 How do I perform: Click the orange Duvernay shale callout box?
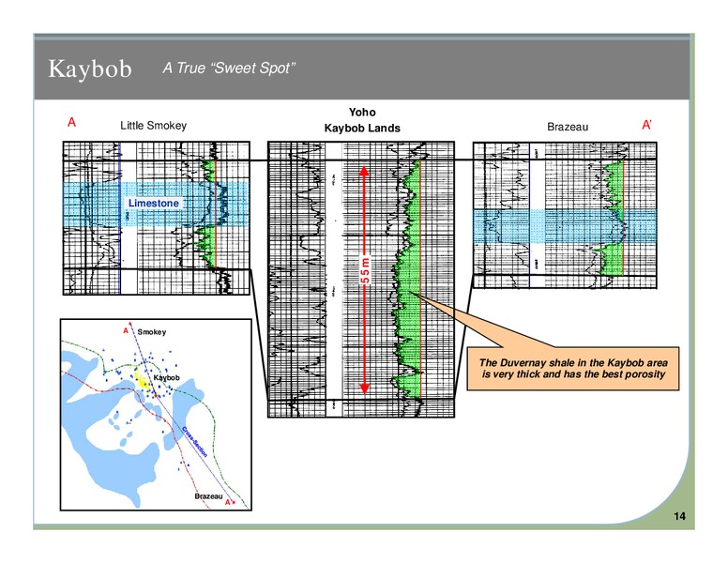coord(573,369)
